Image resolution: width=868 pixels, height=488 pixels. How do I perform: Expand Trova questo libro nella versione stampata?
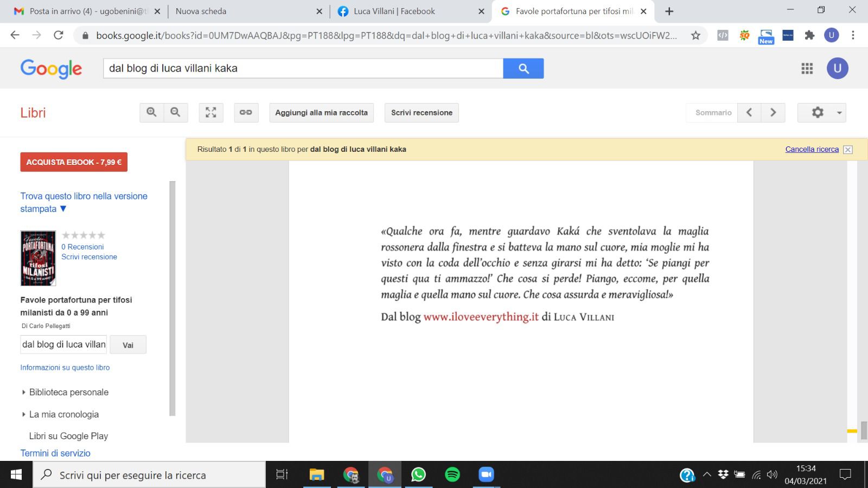[84, 202]
